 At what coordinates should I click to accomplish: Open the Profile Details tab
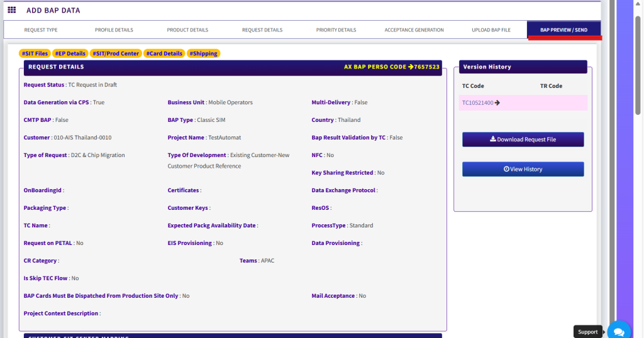(x=114, y=30)
